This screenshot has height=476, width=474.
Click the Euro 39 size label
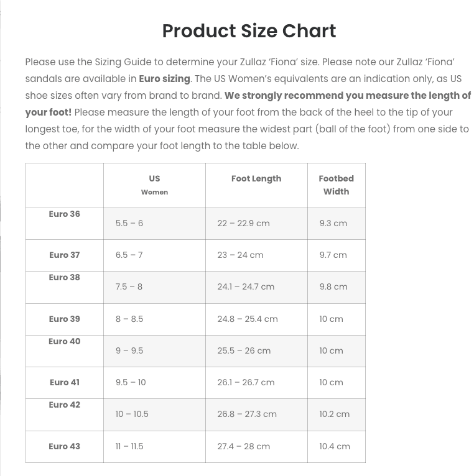[x=65, y=319]
